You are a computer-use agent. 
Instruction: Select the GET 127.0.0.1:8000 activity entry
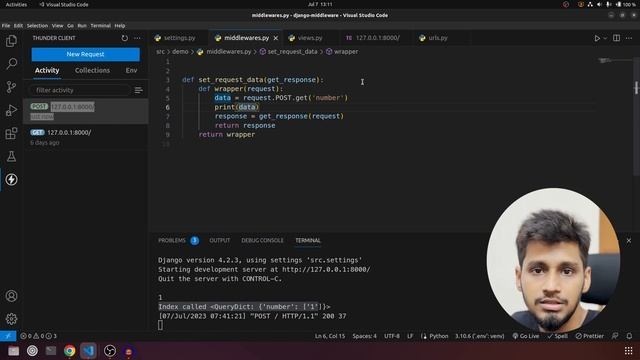(86, 137)
